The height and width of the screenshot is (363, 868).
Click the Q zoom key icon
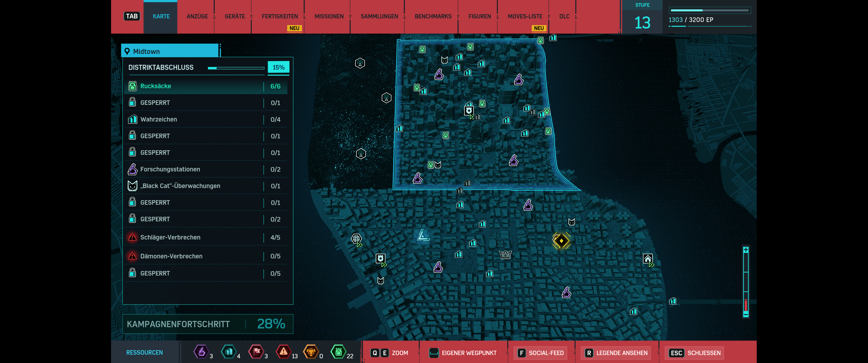point(375,353)
